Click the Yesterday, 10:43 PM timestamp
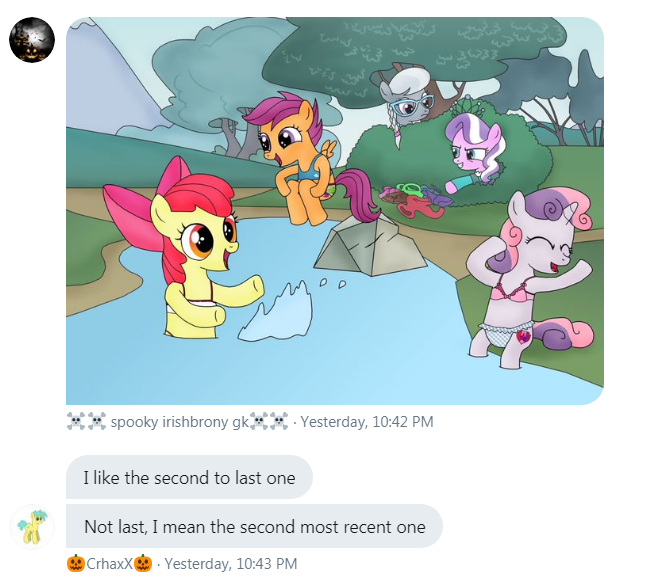 [x=231, y=563]
